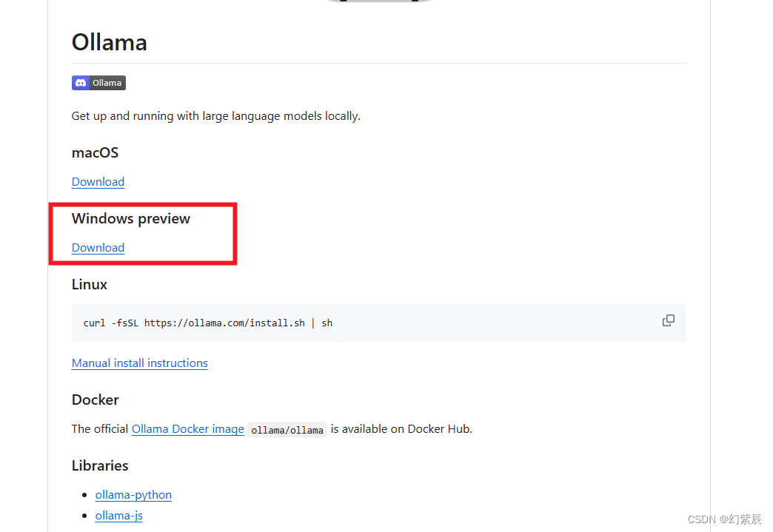
Task: Copy the curl install command via copy icon
Action: point(668,320)
